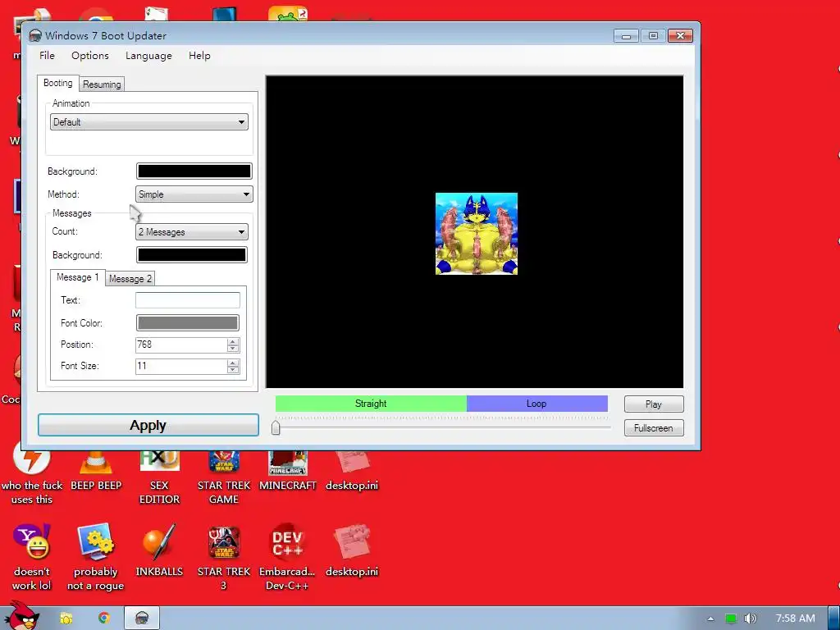
Task: Pick the Messages Background color swatch
Action: coord(192,255)
